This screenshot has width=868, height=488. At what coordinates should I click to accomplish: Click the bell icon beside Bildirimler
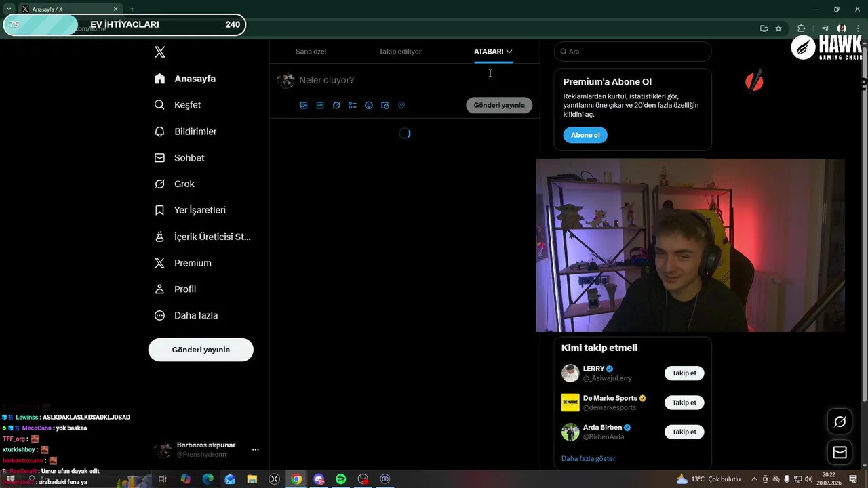(159, 131)
